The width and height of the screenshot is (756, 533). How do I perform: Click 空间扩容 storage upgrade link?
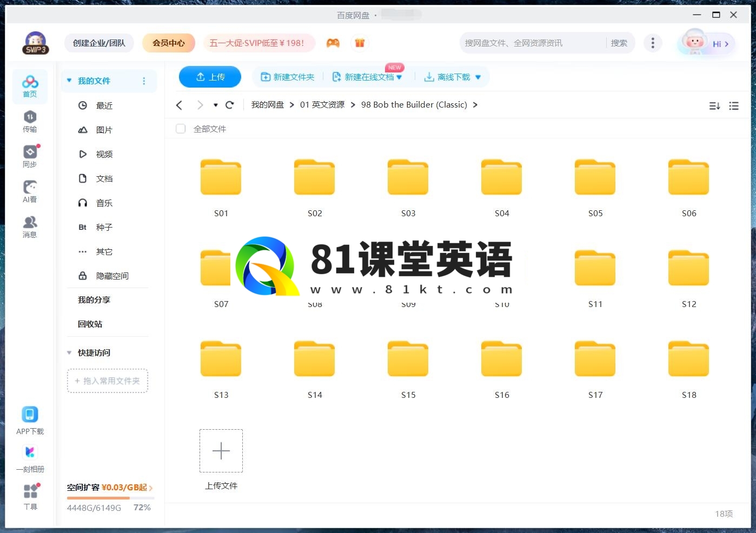point(110,488)
